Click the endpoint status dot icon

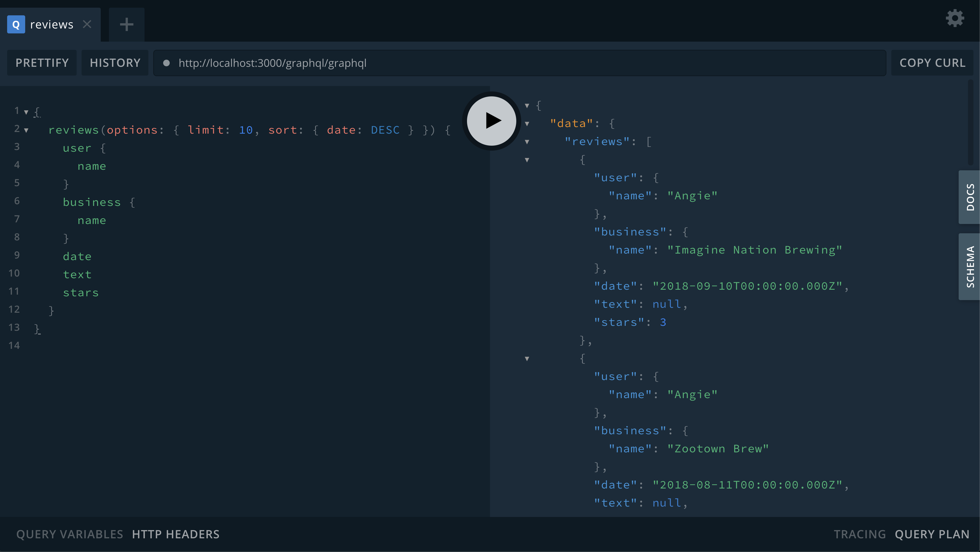pos(166,63)
